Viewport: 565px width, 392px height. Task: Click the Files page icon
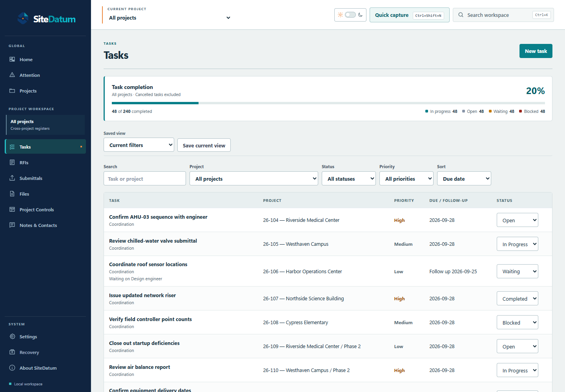12,194
